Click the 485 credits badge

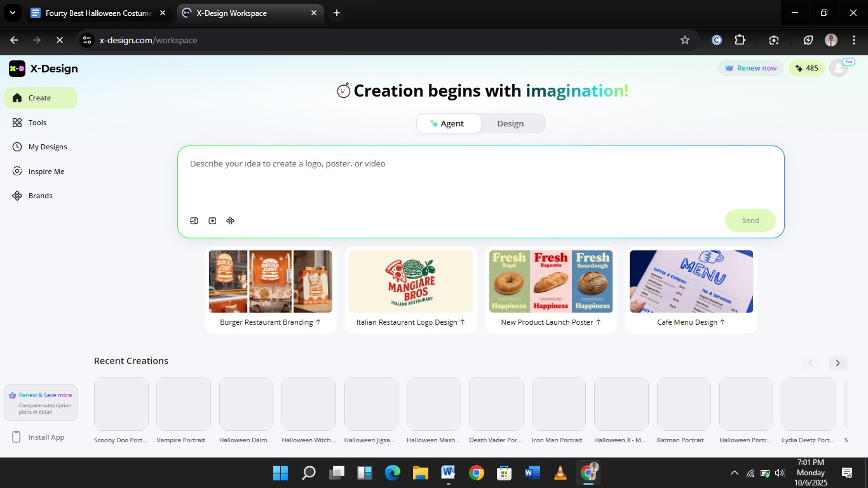(806, 68)
